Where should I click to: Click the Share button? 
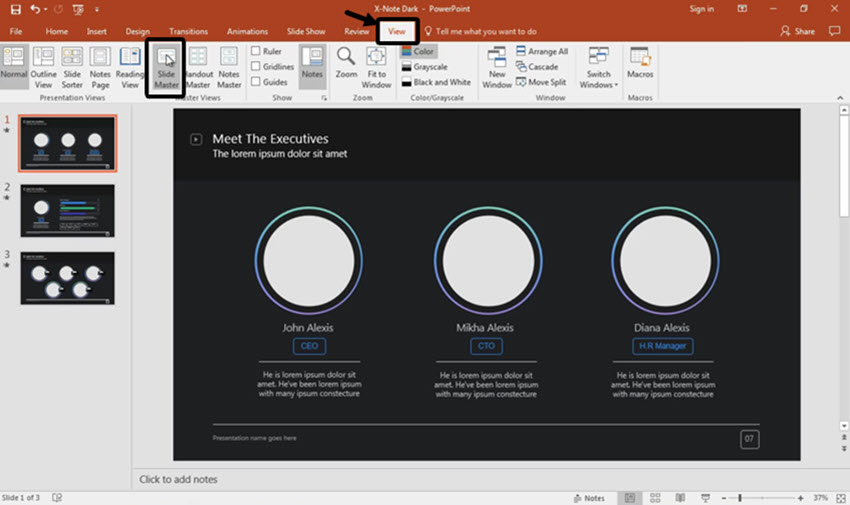[x=797, y=31]
